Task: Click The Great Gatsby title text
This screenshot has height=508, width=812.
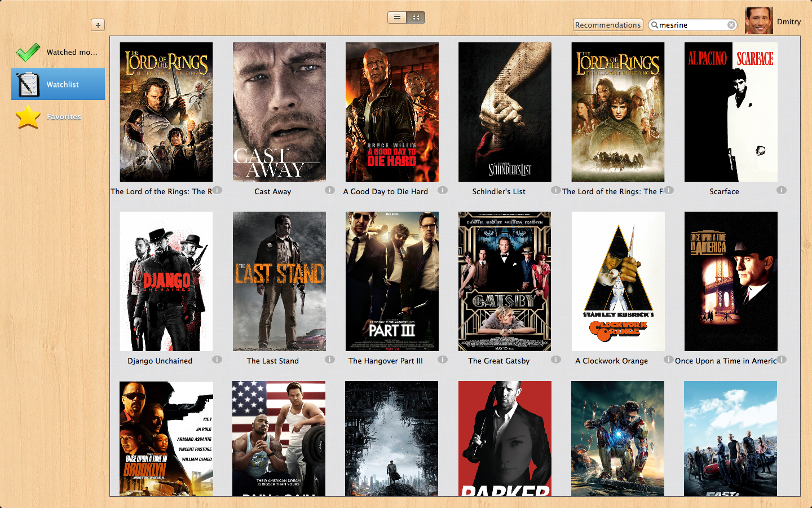Action: point(499,361)
